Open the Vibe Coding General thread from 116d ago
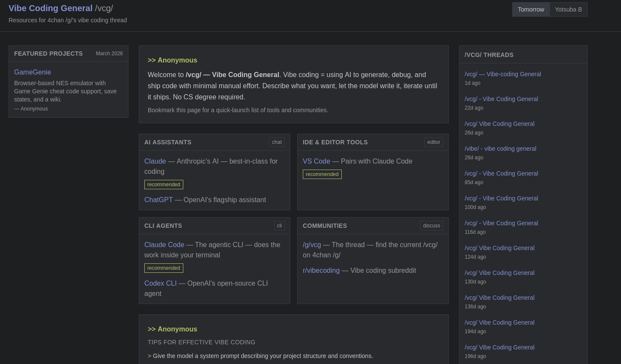The width and height of the screenshot is (621, 364). tap(501, 223)
